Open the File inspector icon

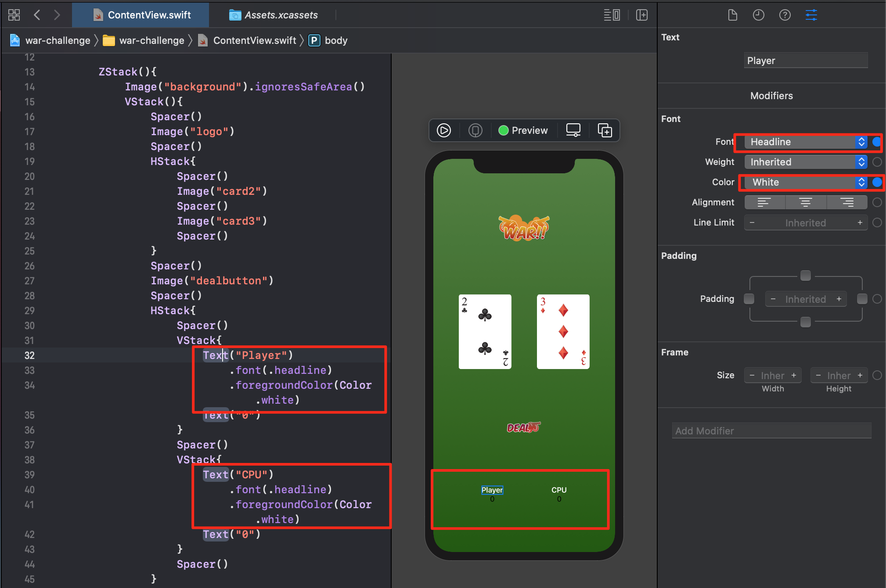(x=732, y=15)
